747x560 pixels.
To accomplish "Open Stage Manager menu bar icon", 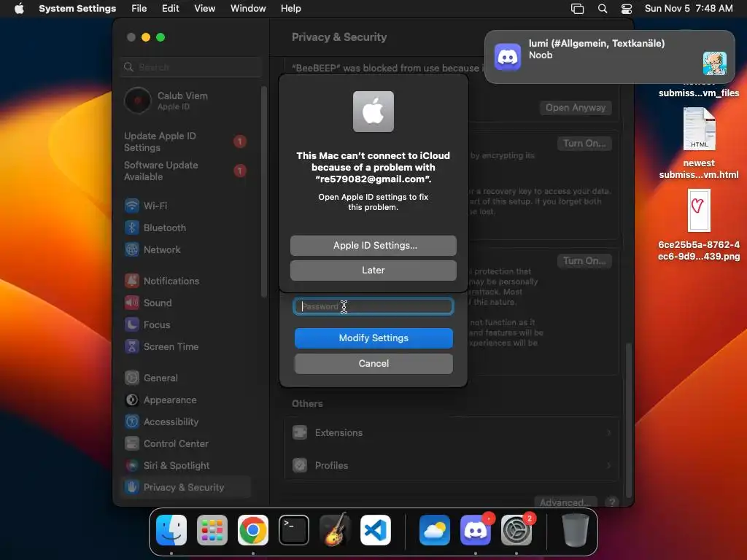I will (578, 9).
